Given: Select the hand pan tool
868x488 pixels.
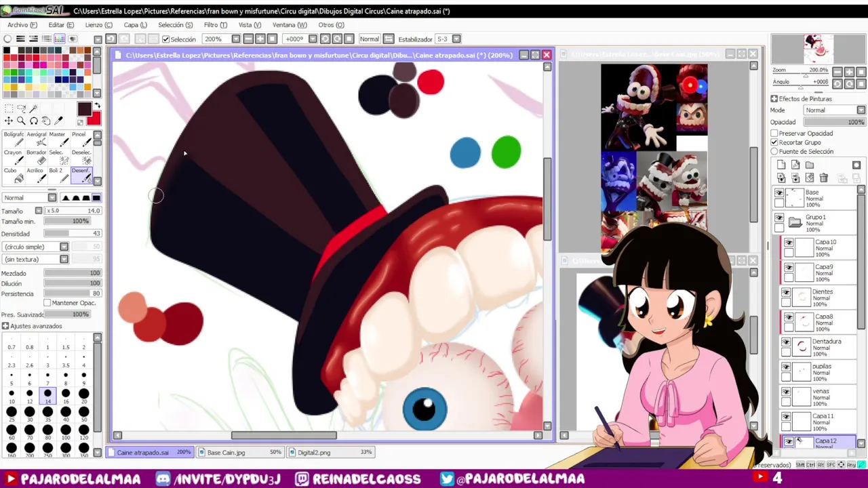Looking at the screenshot, I should coord(46,121).
